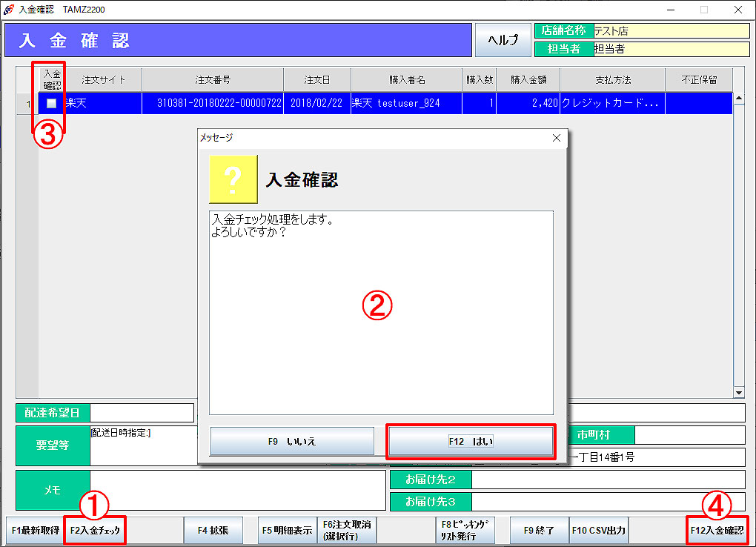The width and height of the screenshot is (756, 547).
Task: Click the yellow question mark icon in dialog
Action: pos(233,179)
